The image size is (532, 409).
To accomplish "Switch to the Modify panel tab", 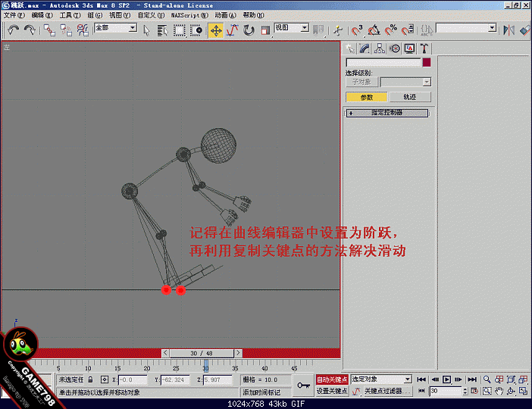I will tap(365, 48).
